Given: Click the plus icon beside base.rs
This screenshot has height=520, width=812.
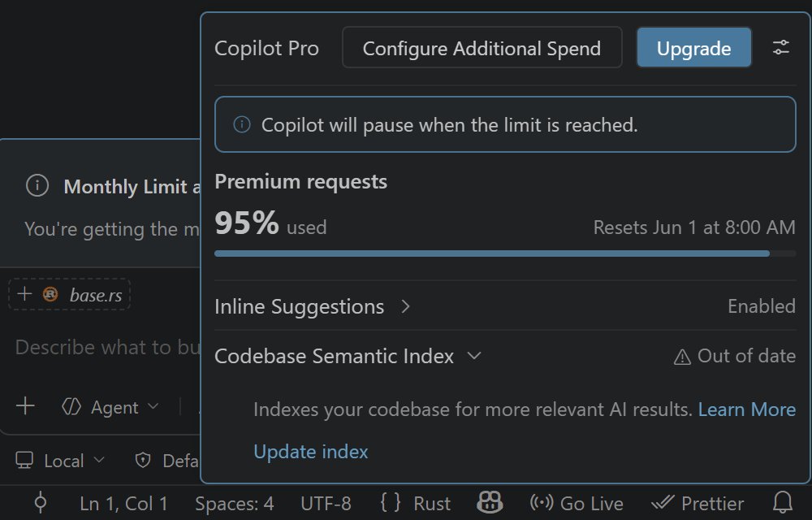Looking at the screenshot, I should click(x=24, y=294).
